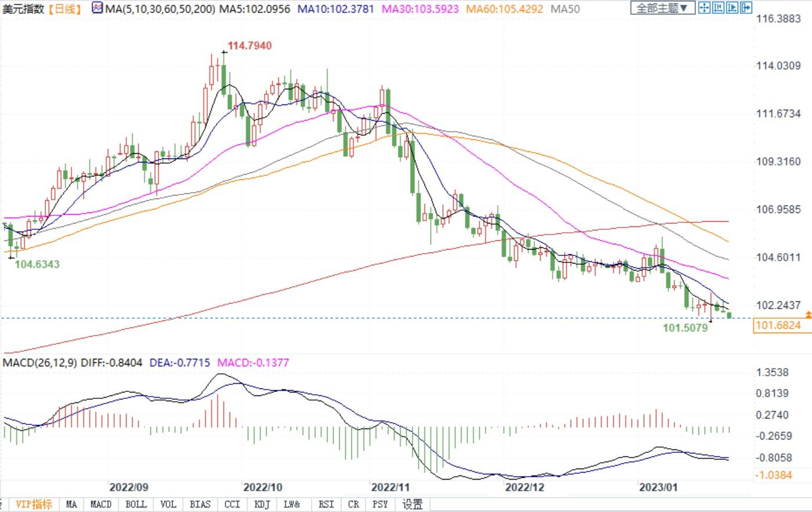Image resolution: width=812 pixels, height=512 pixels.
Task: Open the 全部主题 dropdown
Action: point(662,8)
